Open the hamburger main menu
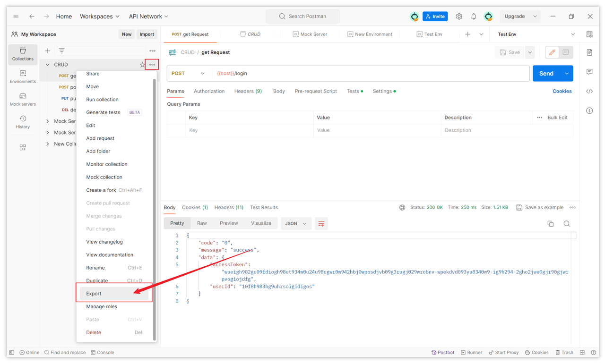Image resolution: width=605 pixels, height=364 pixels. [16, 16]
